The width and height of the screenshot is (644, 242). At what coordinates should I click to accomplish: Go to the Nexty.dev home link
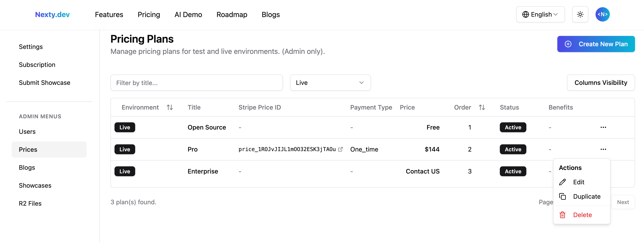coord(52,15)
